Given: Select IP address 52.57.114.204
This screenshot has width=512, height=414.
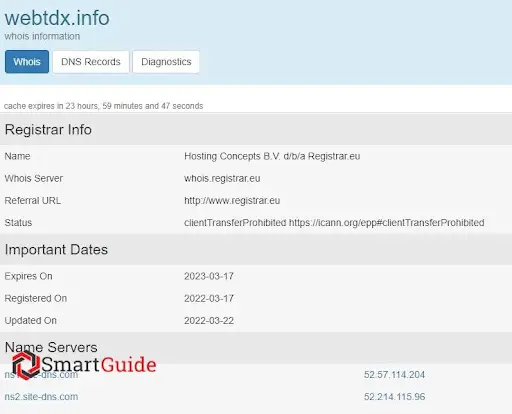Looking at the screenshot, I should tap(394, 375).
